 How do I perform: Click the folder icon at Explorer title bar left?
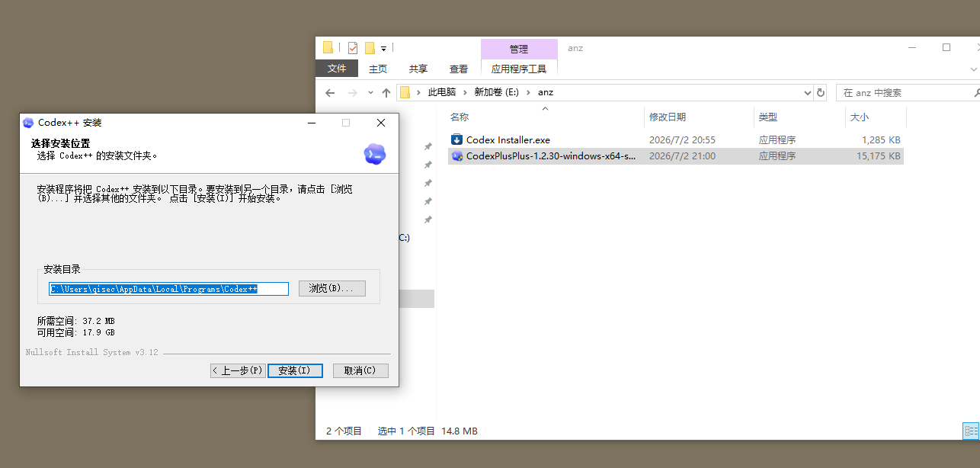(328, 47)
